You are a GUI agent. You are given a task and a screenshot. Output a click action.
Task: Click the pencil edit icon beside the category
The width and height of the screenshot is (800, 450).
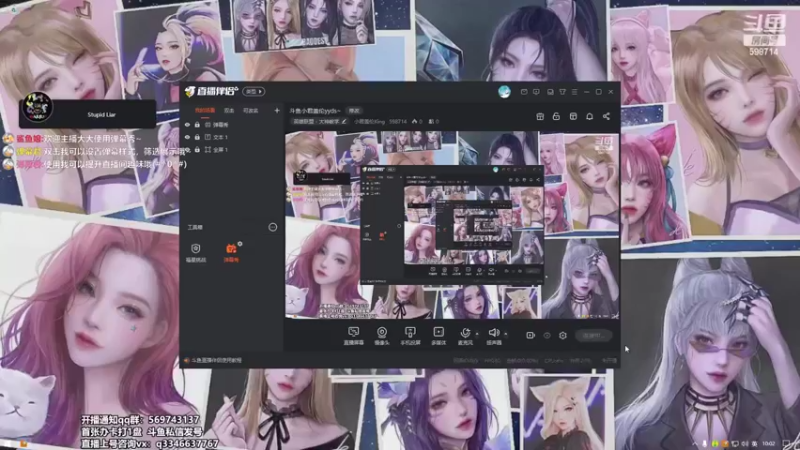coord(344,122)
